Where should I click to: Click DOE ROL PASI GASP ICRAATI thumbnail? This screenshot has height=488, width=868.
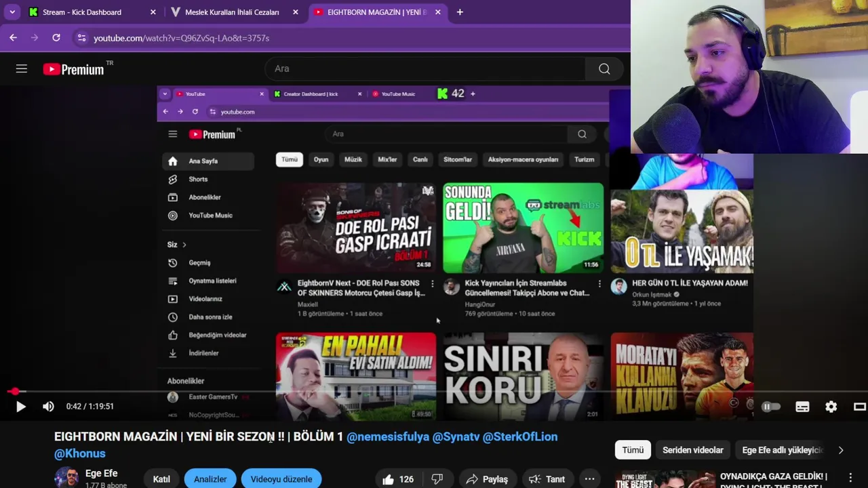coord(356,227)
